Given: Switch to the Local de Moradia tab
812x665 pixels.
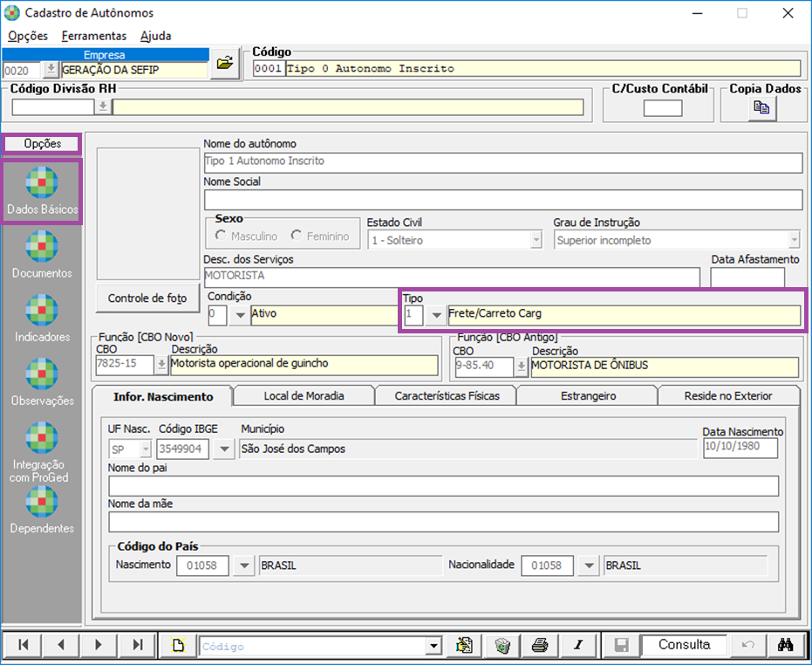Looking at the screenshot, I should 304,396.
